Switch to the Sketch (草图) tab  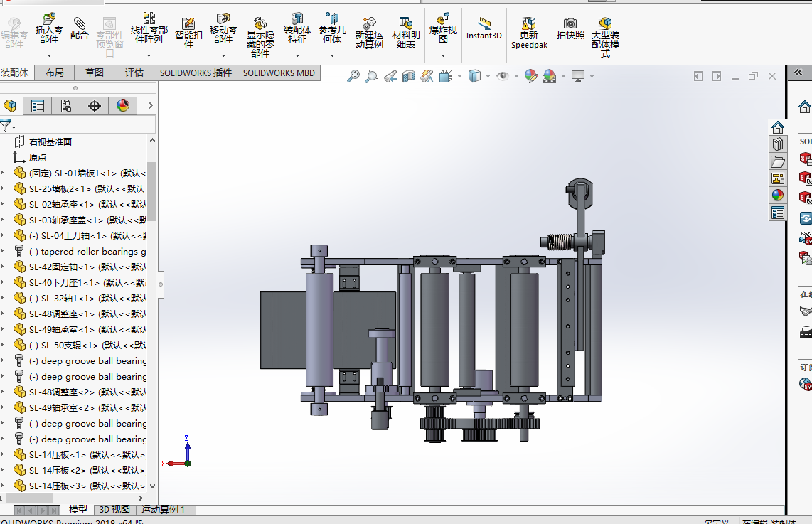(x=95, y=73)
